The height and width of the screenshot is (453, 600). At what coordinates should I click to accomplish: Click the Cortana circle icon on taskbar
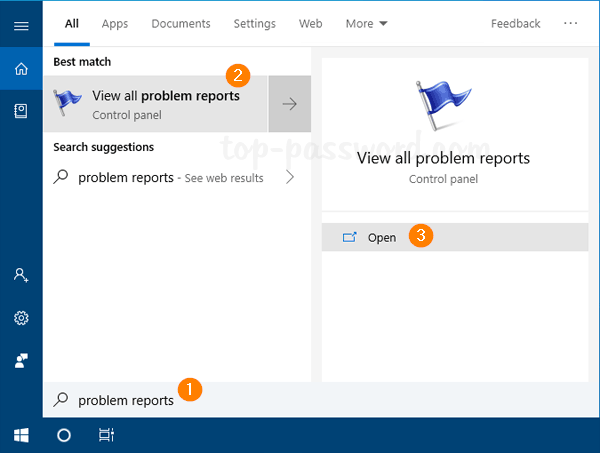(64, 435)
